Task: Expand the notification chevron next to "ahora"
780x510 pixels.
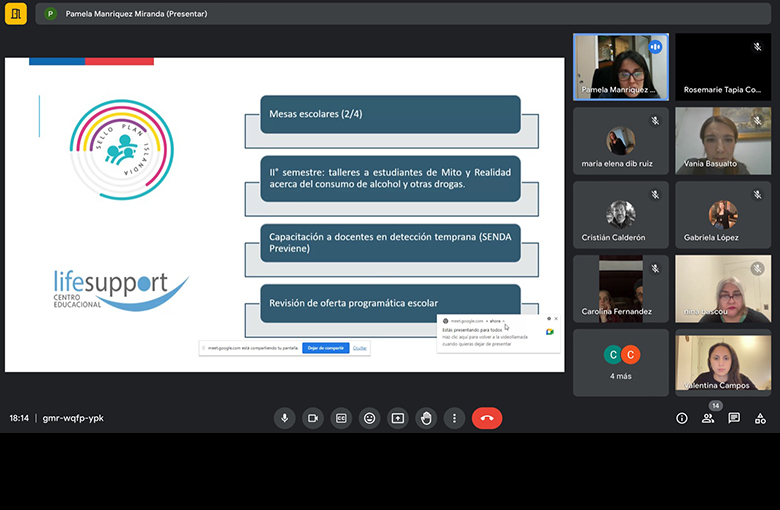Action: (504, 321)
